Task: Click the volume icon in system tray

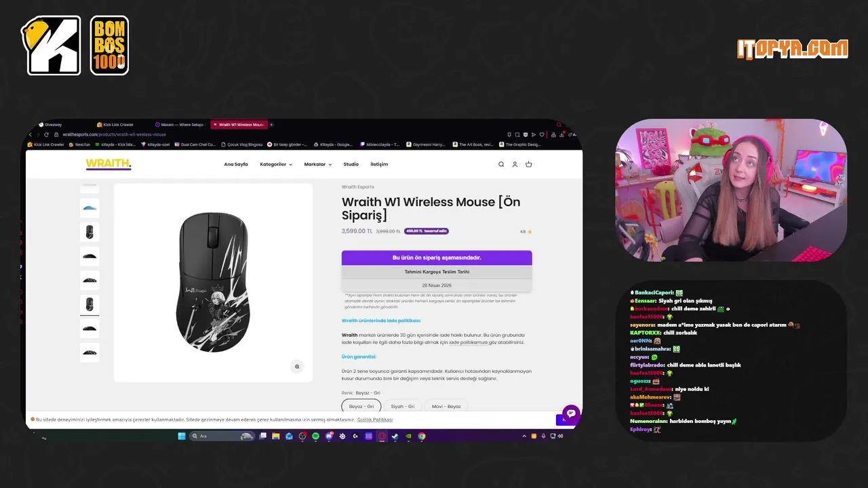Action: tap(560, 436)
